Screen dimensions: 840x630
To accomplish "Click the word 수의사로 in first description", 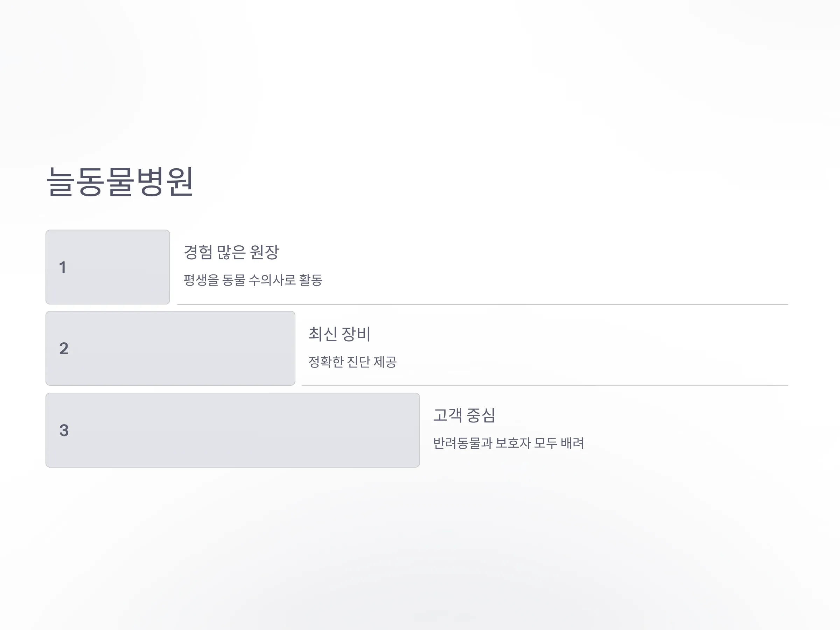I will coord(272,280).
